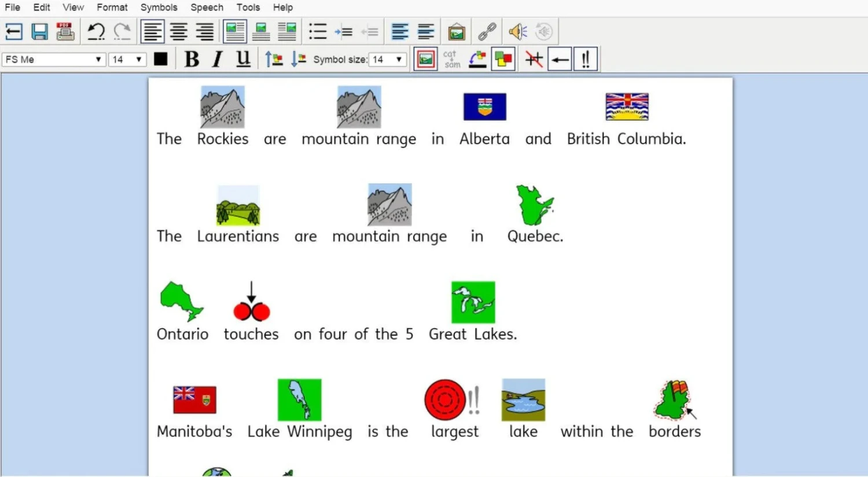The image size is (868, 477).
Task: Click the increase indent icon
Action: [344, 32]
